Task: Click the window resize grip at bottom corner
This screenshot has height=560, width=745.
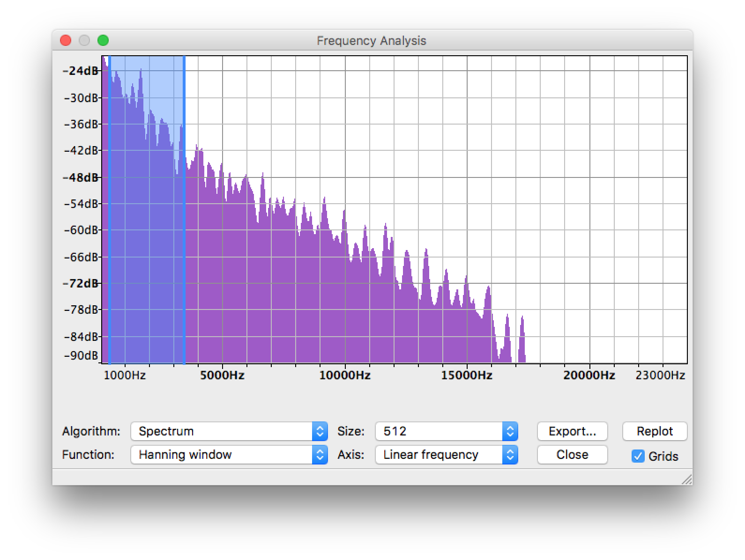Action: (686, 479)
